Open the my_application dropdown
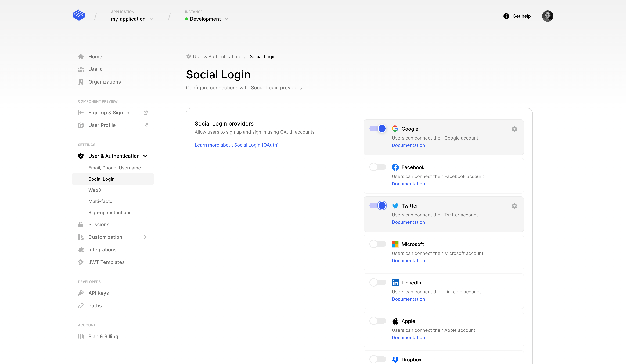The width and height of the screenshot is (626, 364). click(x=132, y=19)
